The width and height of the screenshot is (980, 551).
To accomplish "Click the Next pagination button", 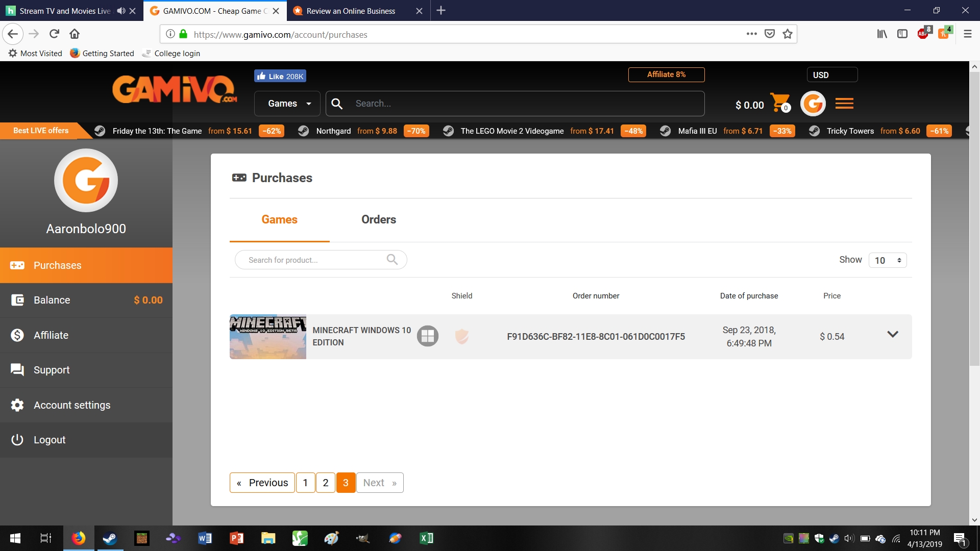I will click(x=379, y=483).
